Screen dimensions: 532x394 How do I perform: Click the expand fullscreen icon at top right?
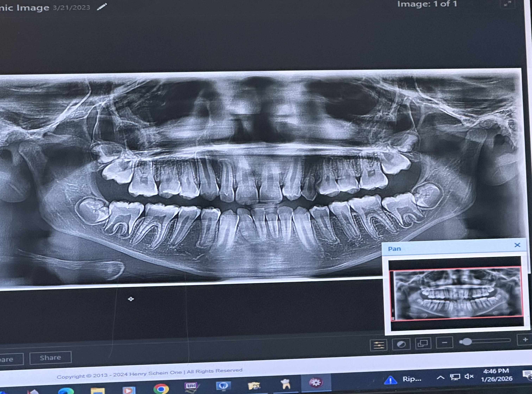tap(507, 4)
